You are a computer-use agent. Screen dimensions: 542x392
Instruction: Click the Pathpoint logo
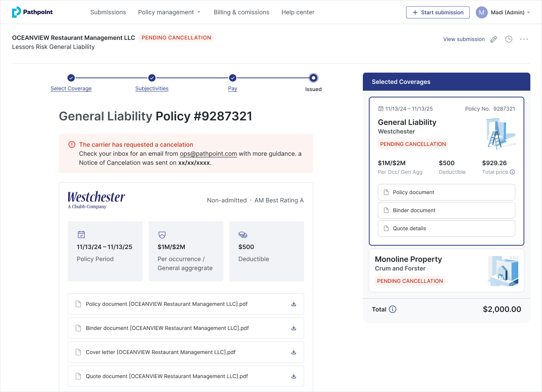(32, 12)
